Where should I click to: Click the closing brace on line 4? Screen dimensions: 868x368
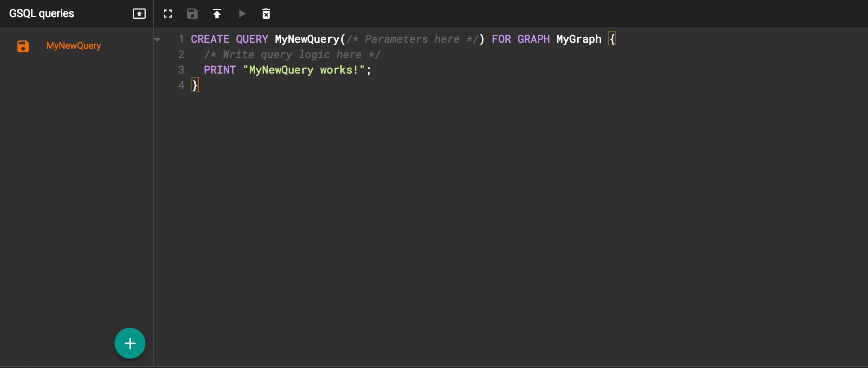pos(195,86)
